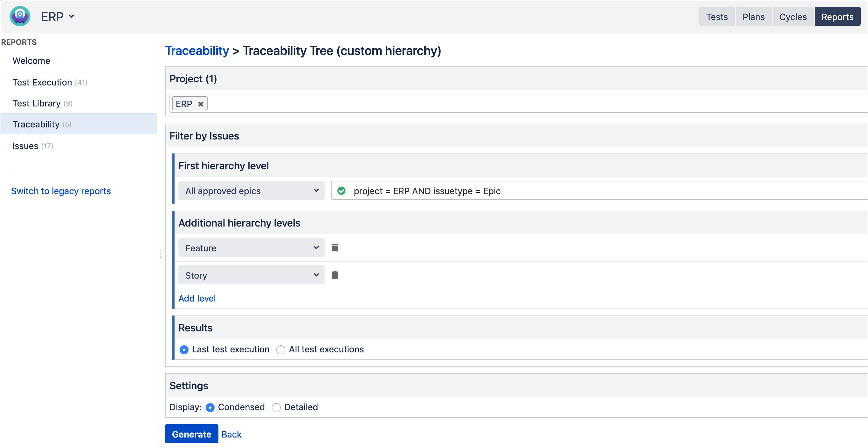Switch to legacy reports

(61, 191)
